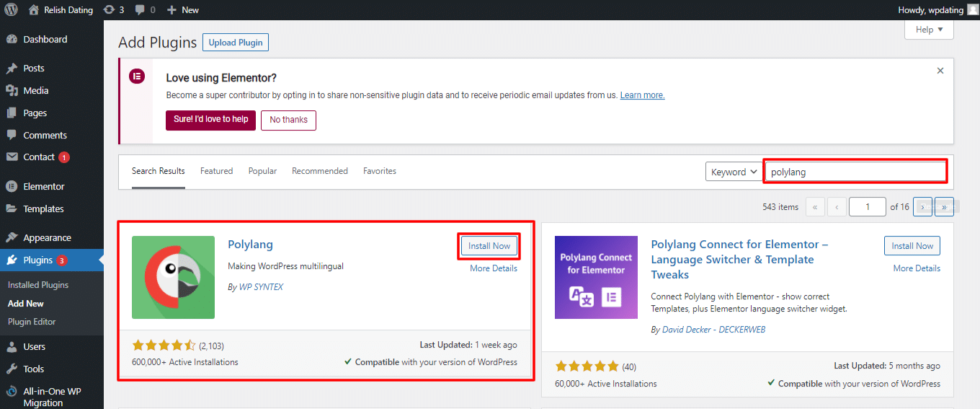Switch to the Favorites tab
This screenshot has width=980, height=409.
point(380,172)
